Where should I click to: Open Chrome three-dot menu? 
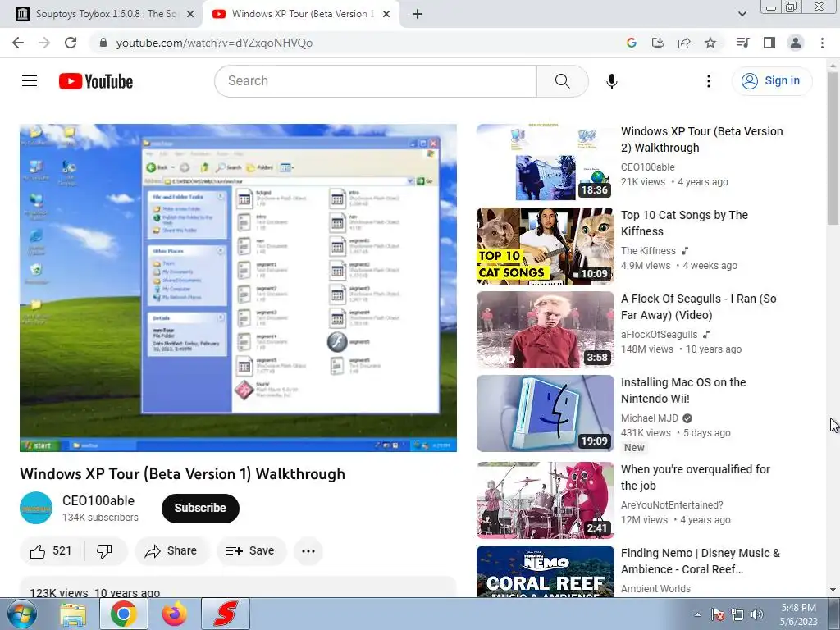tap(822, 43)
